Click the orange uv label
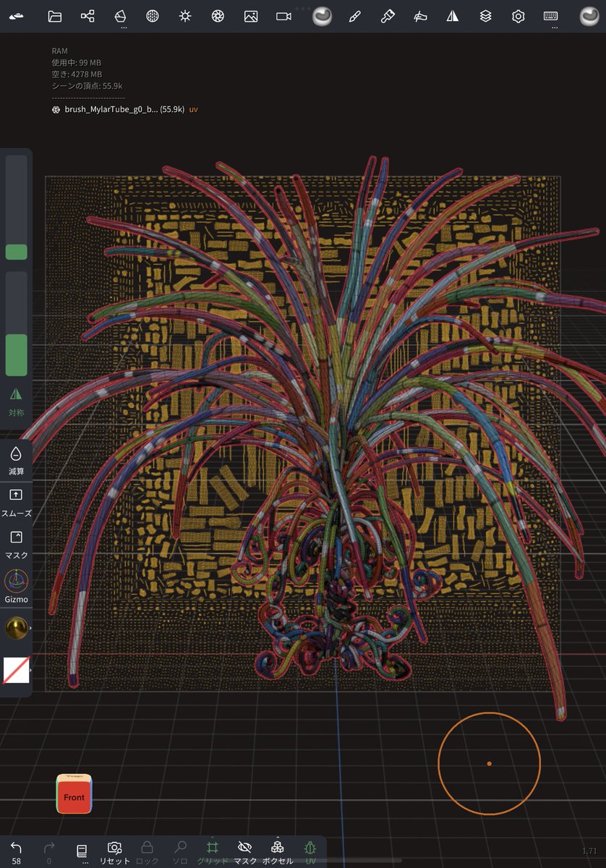Viewport: 606px width, 868px height. coord(194,109)
